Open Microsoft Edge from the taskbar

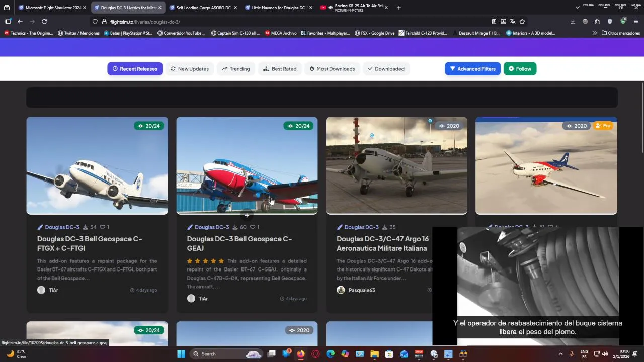click(330, 354)
